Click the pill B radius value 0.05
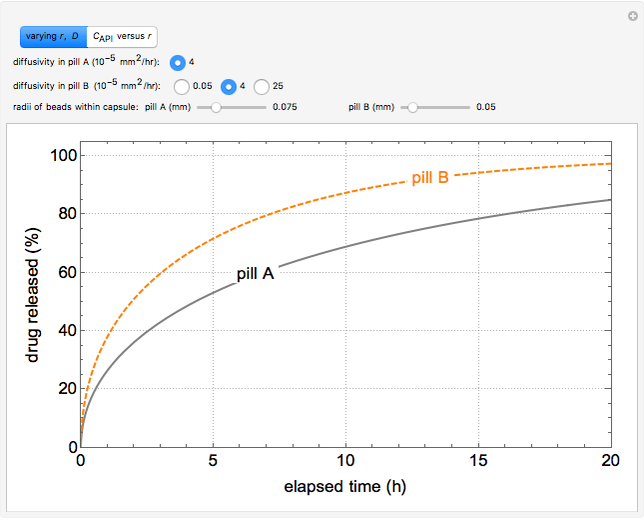Screen dimensions: 644x520 pyautogui.click(x=486, y=107)
